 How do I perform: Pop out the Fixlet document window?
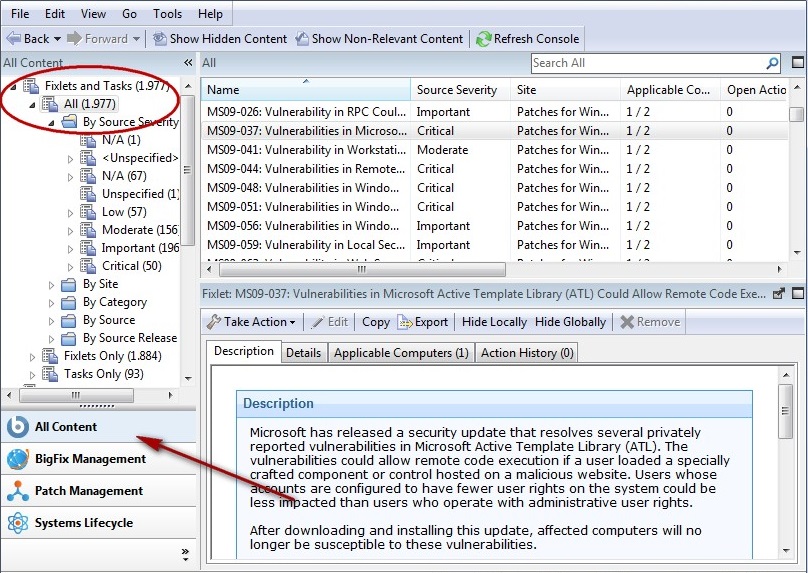tap(779, 294)
